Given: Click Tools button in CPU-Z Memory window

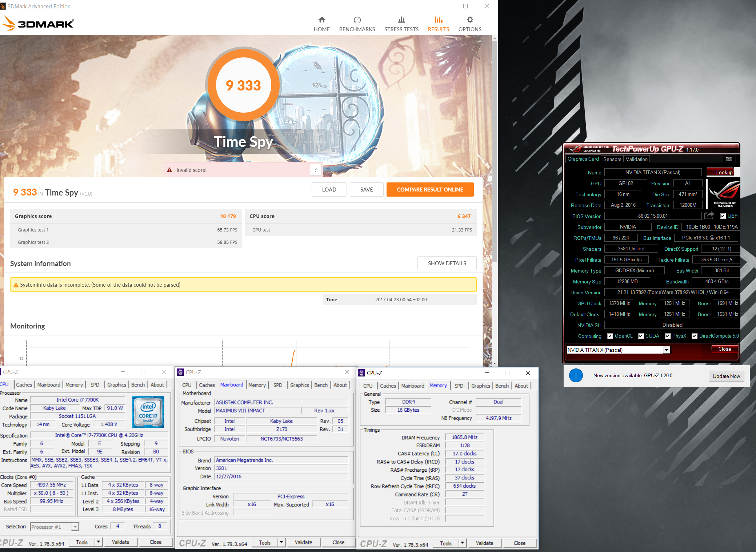Looking at the screenshot, I should point(445,543).
